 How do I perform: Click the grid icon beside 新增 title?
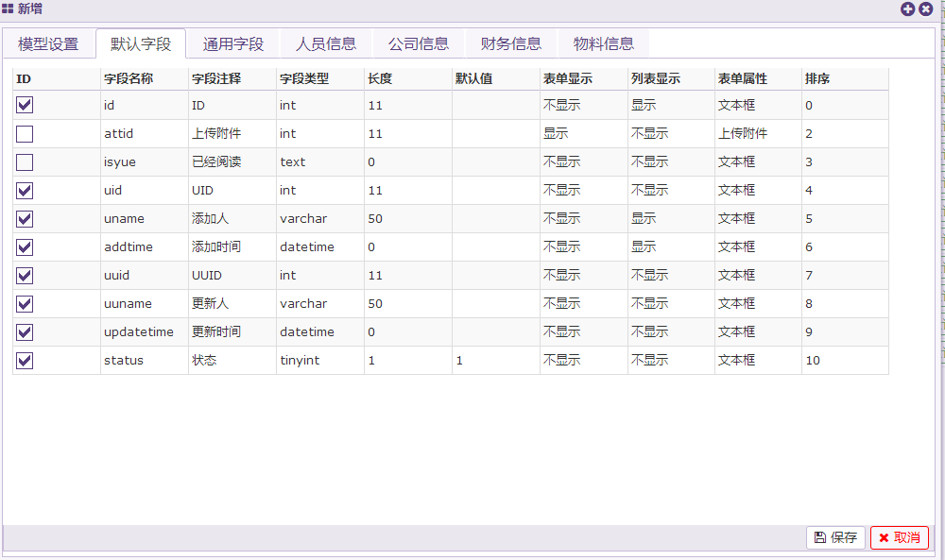coord(9,8)
